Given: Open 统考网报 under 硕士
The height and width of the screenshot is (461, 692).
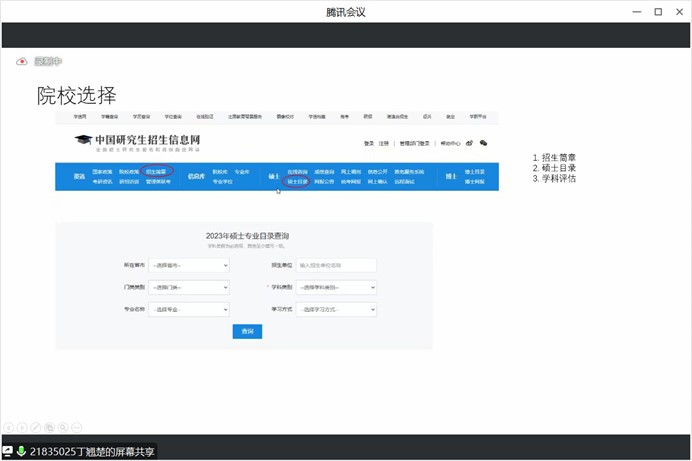Looking at the screenshot, I should click(x=351, y=181).
